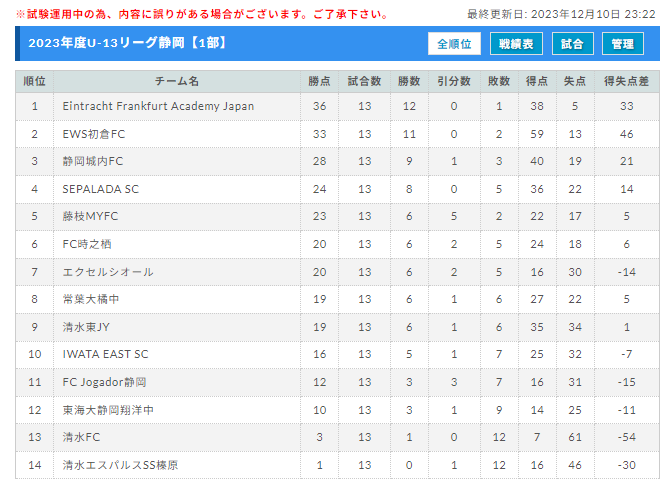Click the FC時之栖 team name
The width and height of the screenshot is (667, 485).
[87, 244]
